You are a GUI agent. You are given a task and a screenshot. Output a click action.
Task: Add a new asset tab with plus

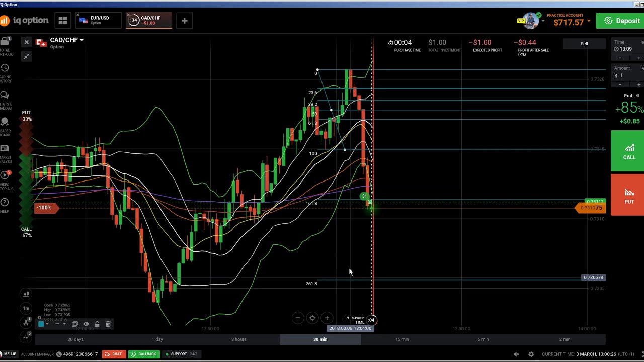184,21
